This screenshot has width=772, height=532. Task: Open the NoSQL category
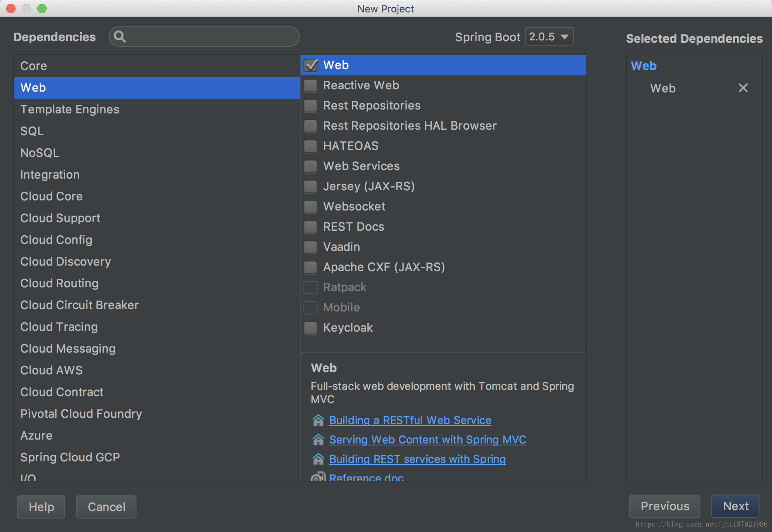pos(157,153)
